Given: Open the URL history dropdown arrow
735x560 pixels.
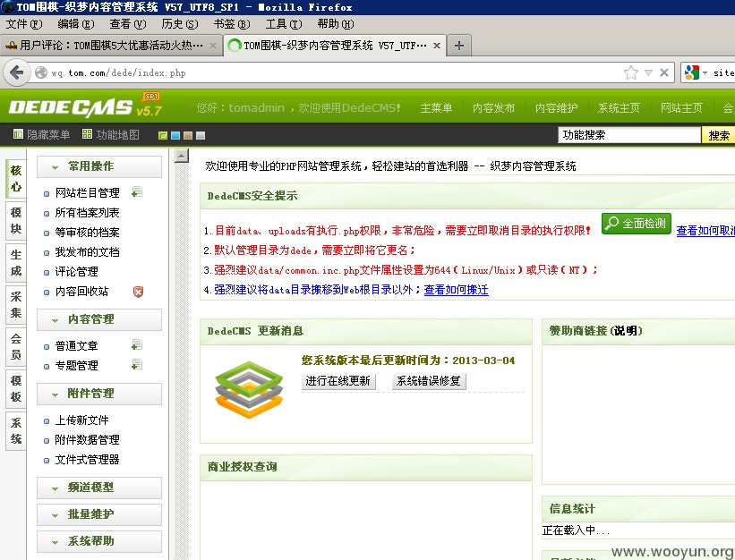Looking at the screenshot, I should click(x=648, y=72).
